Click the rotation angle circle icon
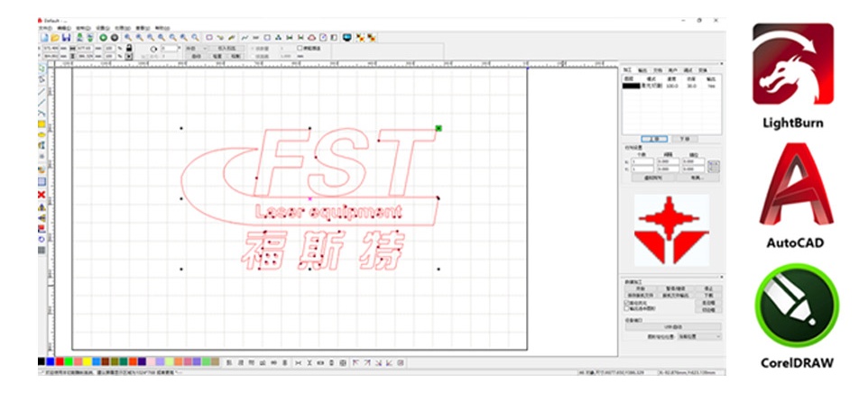 click(x=154, y=49)
